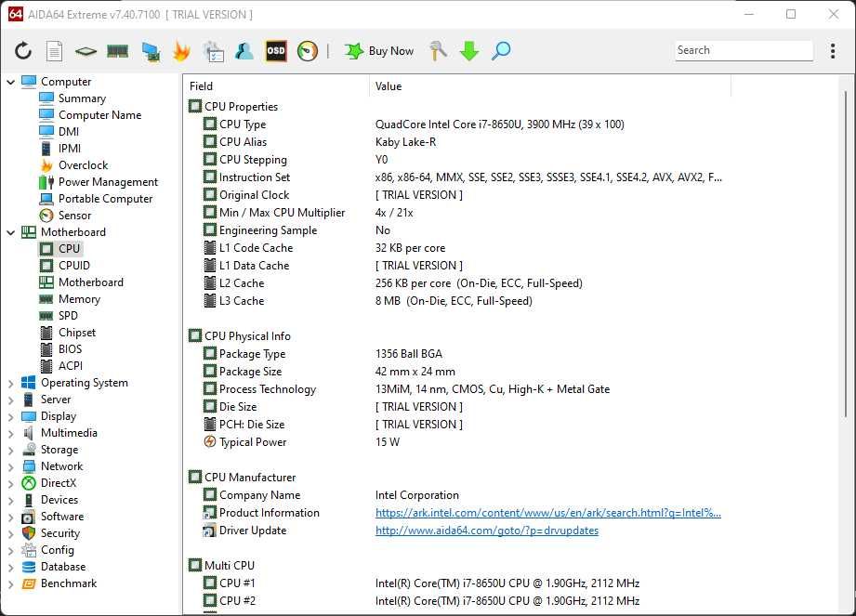Expand the Network tree node

[x=10, y=467]
